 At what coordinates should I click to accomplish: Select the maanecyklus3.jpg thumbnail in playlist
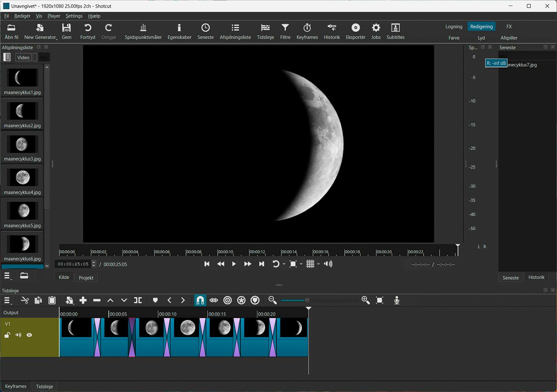tap(22, 144)
